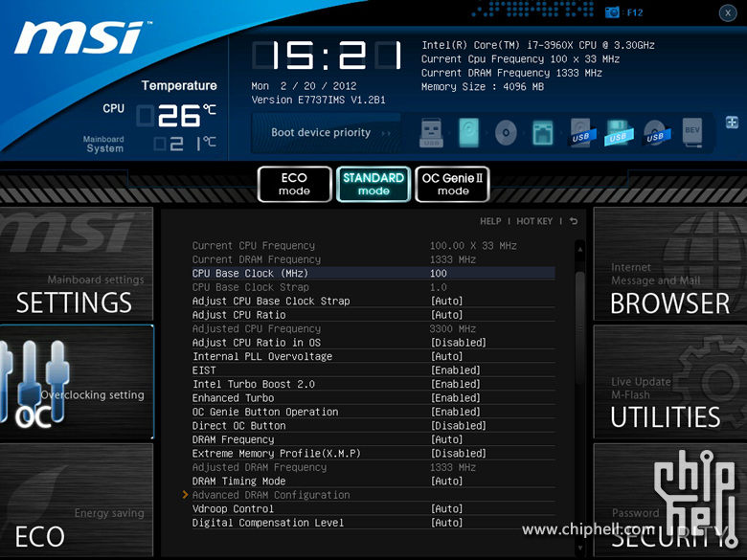The width and height of the screenshot is (747, 560).
Task: Toggle Intel Turbo Boost 2.0 [Enabled]
Action: pos(456,384)
